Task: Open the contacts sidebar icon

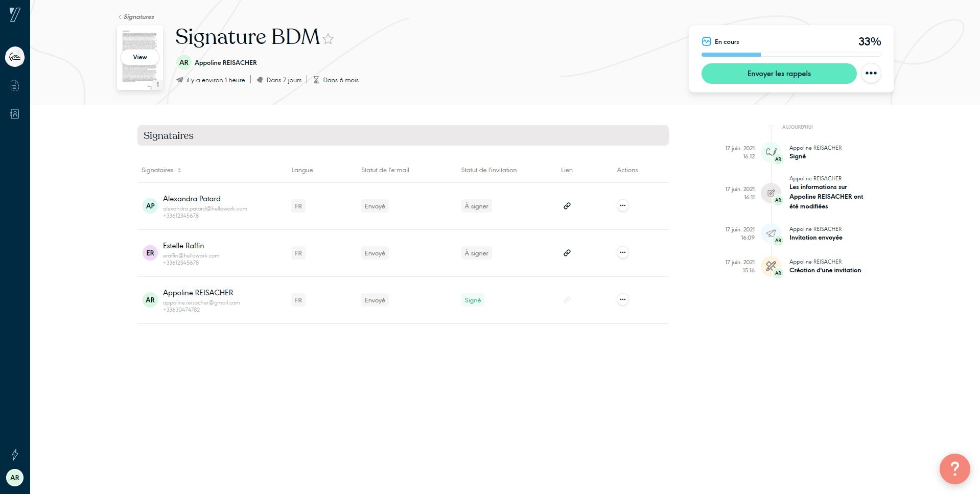Action: [15, 114]
